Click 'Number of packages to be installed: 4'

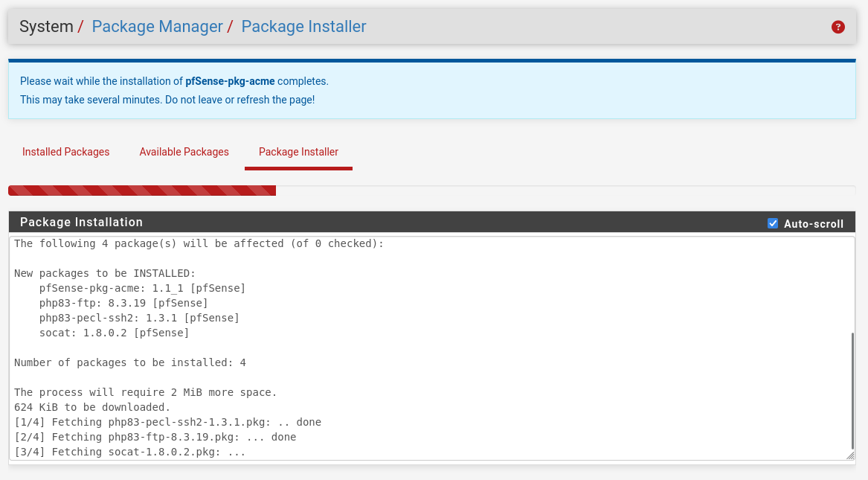click(x=130, y=362)
